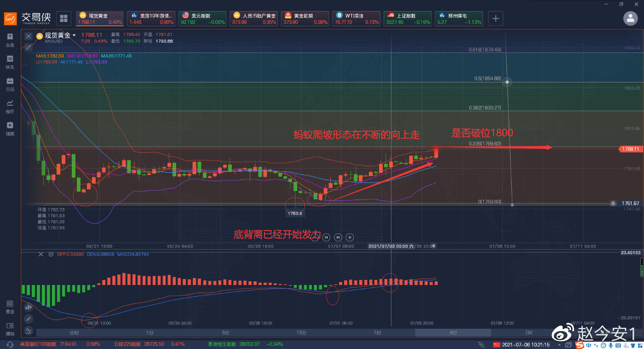Open customer service headset icon

click(x=10, y=344)
